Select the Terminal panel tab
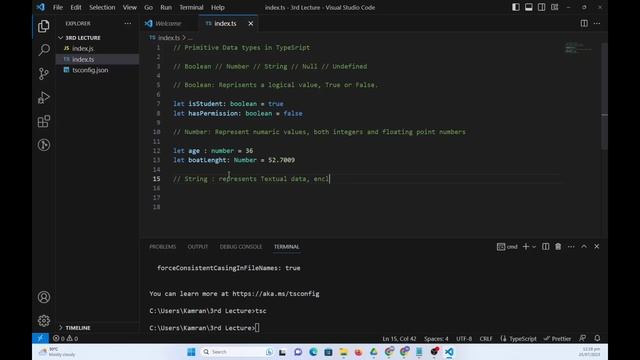640x360 pixels. (287, 247)
